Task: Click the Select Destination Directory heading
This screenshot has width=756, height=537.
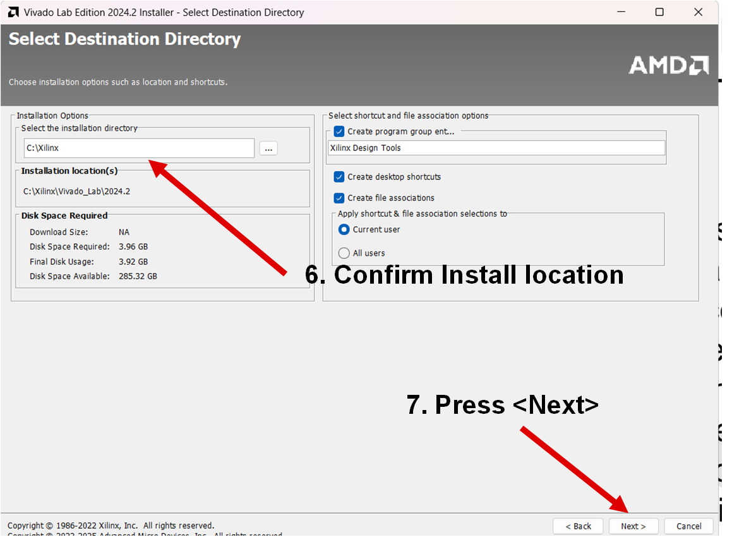Action: [x=124, y=39]
